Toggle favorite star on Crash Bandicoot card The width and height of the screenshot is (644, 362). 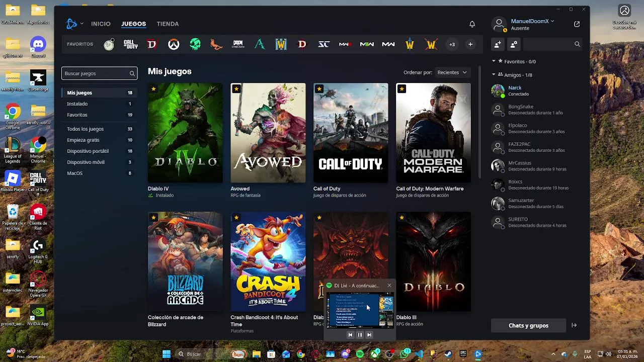coord(236,218)
